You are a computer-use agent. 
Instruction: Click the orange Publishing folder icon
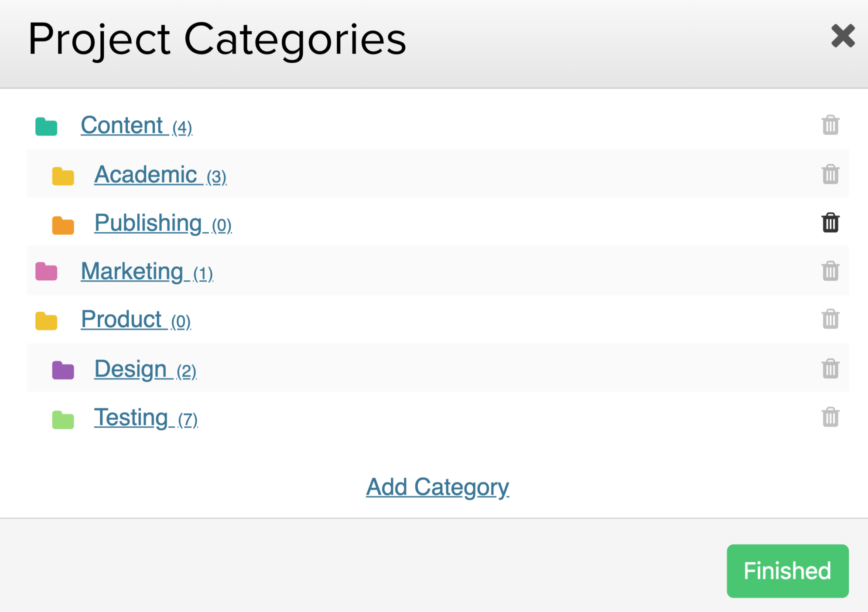[63, 225]
